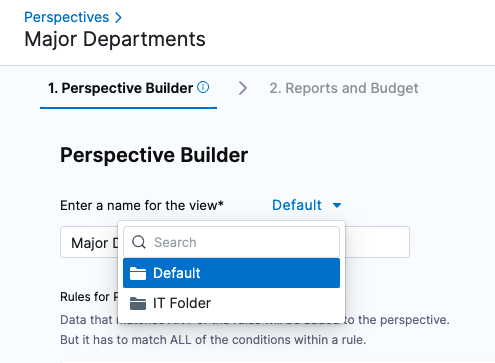Click the chevron after Perspectives breadcrumb
The image size is (495, 363).
118,18
